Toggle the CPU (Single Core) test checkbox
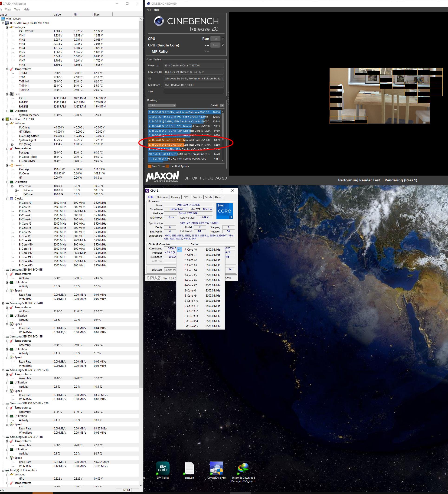Viewport: 448px width, 494px height. point(223,45)
